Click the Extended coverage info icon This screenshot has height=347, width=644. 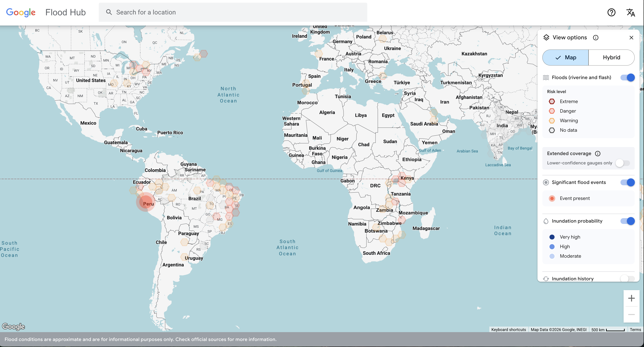pos(597,153)
